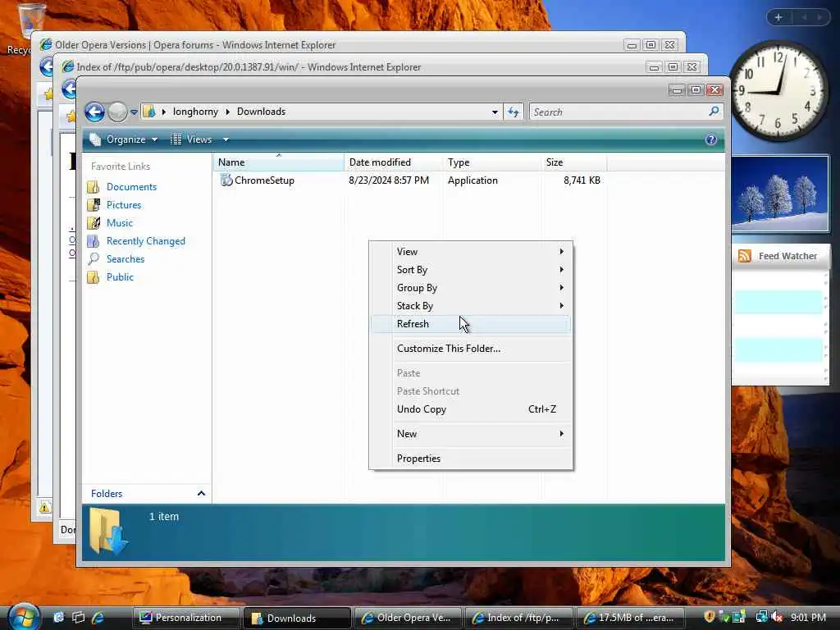Open Help via the blue question mark icon

click(711, 139)
